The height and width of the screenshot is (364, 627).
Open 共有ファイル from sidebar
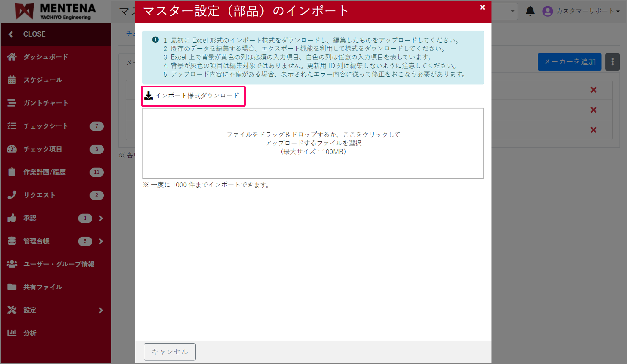pyautogui.click(x=42, y=287)
